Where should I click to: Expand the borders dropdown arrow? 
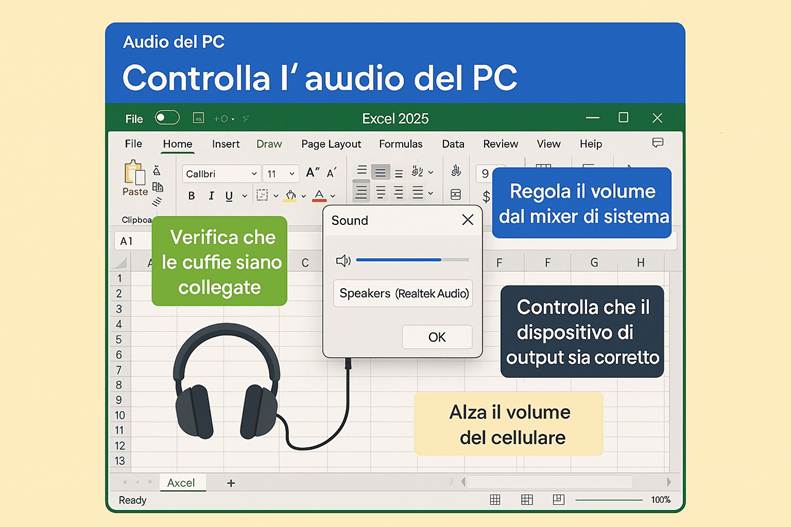coord(276,196)
